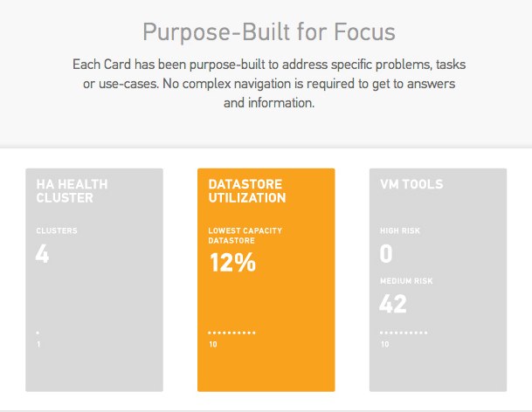Click the number 1 under HA Health dot
Screen dimensions: 532x412
[x=38, y=344]
